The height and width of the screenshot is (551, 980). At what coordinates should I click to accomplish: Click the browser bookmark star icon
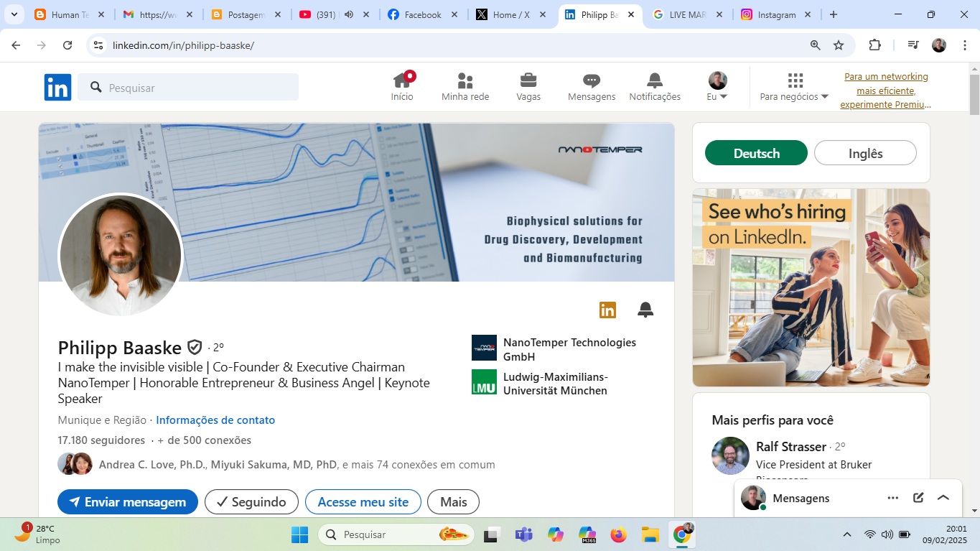[x=839, y=45]
